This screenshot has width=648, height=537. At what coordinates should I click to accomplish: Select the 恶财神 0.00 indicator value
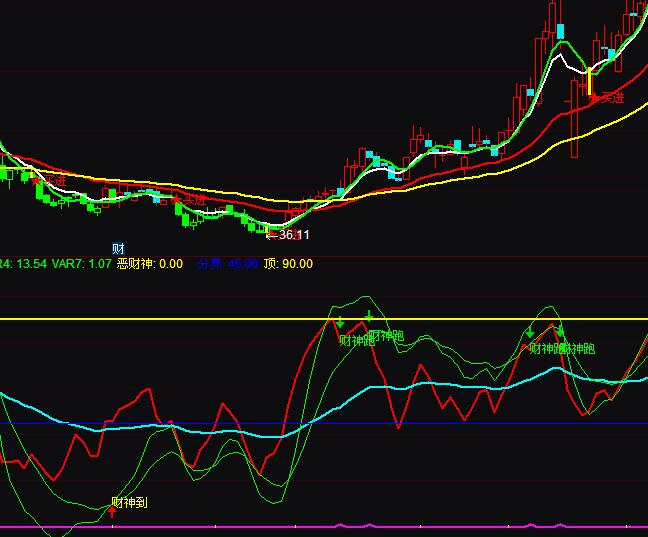tap(150, 264)
